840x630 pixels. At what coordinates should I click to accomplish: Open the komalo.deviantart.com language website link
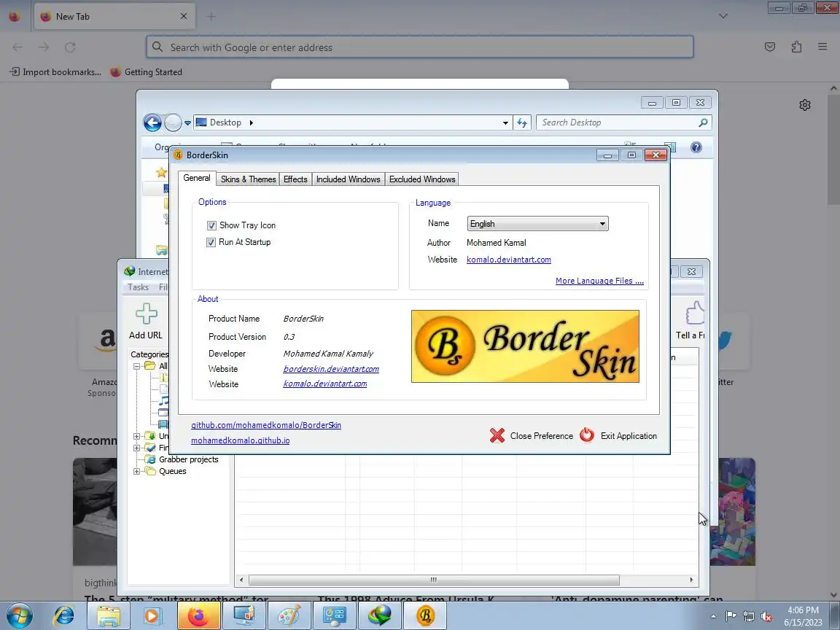coord(508,260)
